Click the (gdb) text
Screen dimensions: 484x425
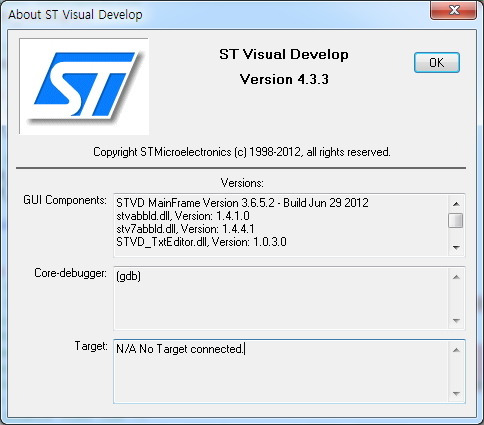(x=129, y=276)
